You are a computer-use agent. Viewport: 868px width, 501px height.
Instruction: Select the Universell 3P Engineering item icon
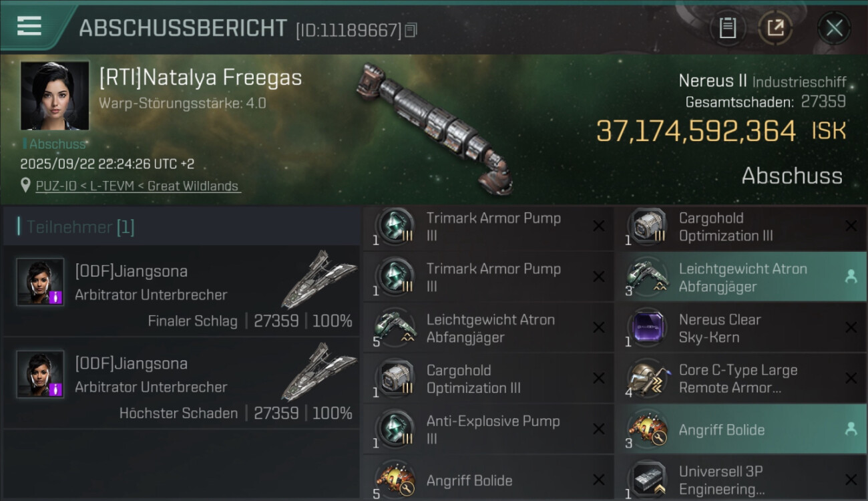point(647,479)
